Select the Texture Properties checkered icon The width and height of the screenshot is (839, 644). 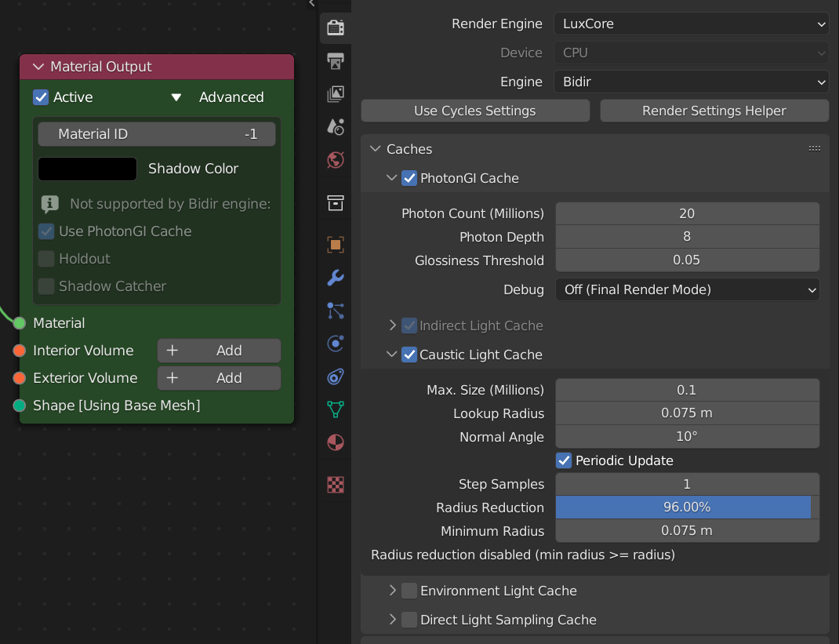point(335,485)
